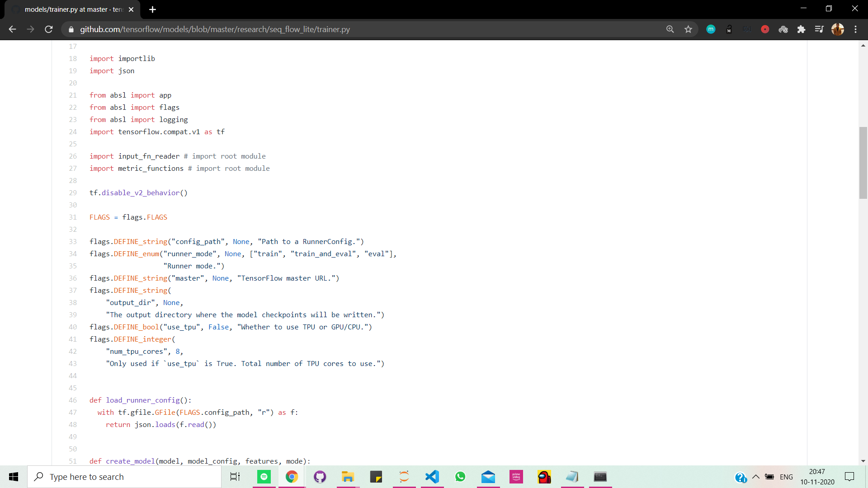Open a new browser tab
The image size is (868, 488).
(152, 9)
